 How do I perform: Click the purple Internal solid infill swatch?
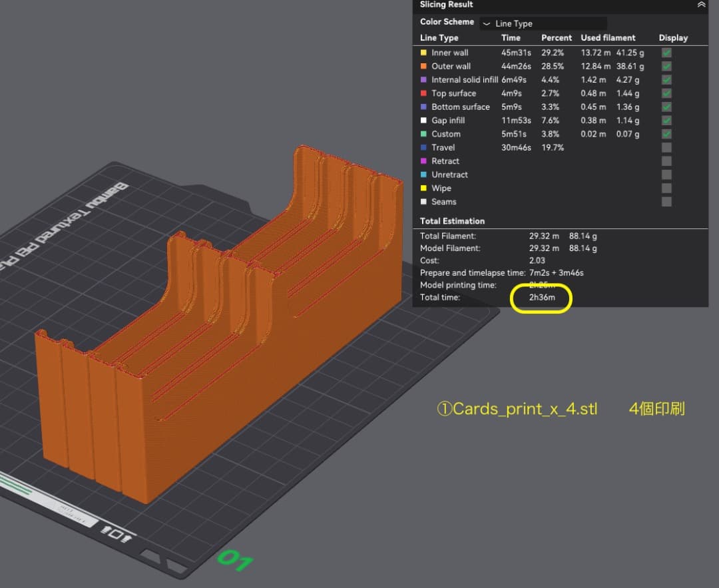click(423, 80)
